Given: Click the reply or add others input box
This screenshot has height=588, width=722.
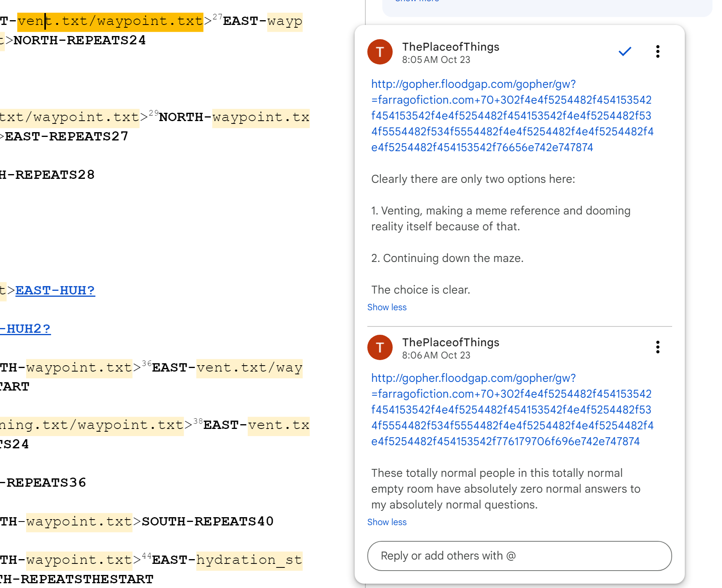Looking at the screenshot, I should 519,556.
